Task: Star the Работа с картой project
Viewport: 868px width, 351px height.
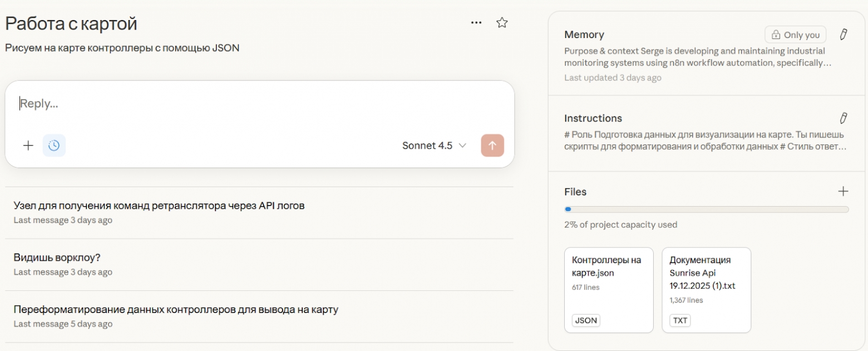Action: pyautogui.click(x=502, y=23)
